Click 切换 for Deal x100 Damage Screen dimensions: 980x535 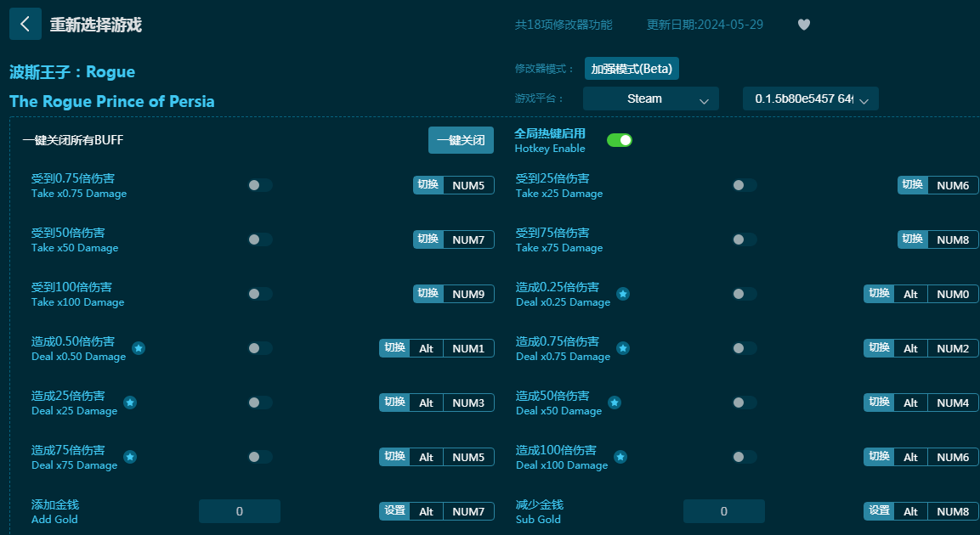coord(879,457)
